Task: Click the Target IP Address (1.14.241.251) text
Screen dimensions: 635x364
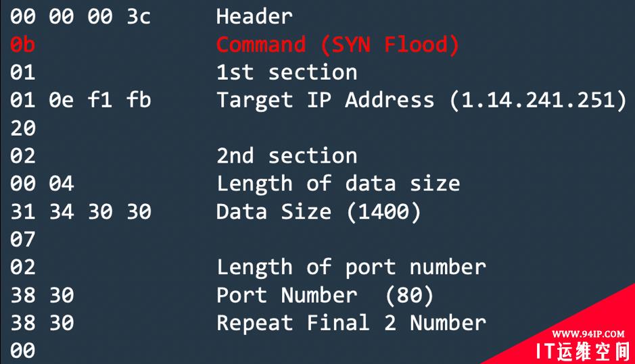Action: click(x=421, y=100)
